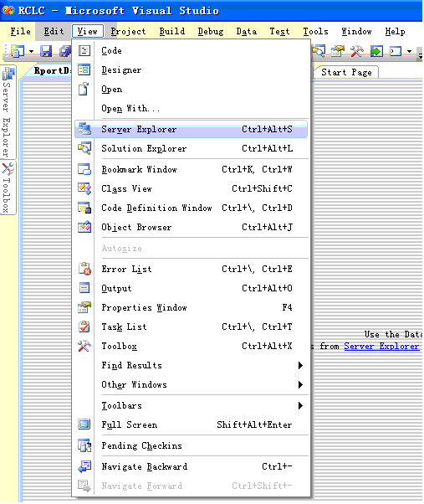Follow the Server Explorer hyperlink
Screen dimensions: 424x504
381,346
